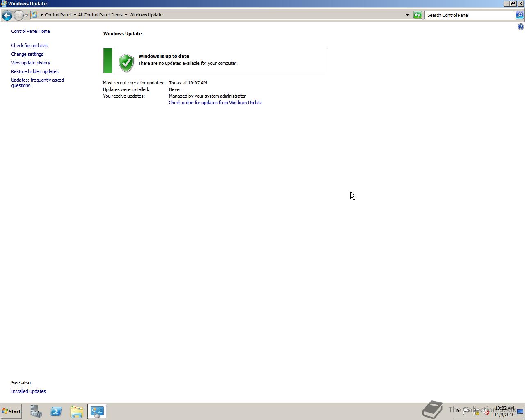525x420 pixels.
Task: Click the green Refresh button
Action: [x=418, y=15]
